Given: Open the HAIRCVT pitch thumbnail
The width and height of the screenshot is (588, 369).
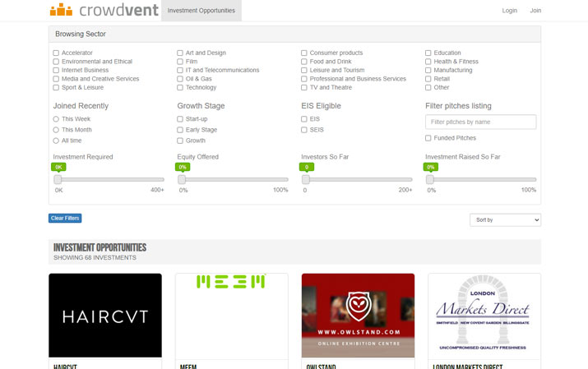Looking at the screenshot, I should point(105,316).
